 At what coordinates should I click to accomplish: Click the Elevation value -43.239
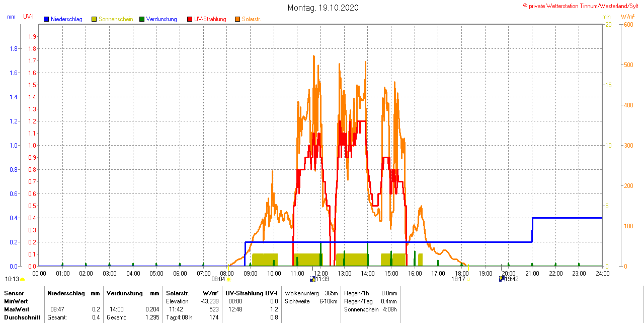click(x=209, y=301)
